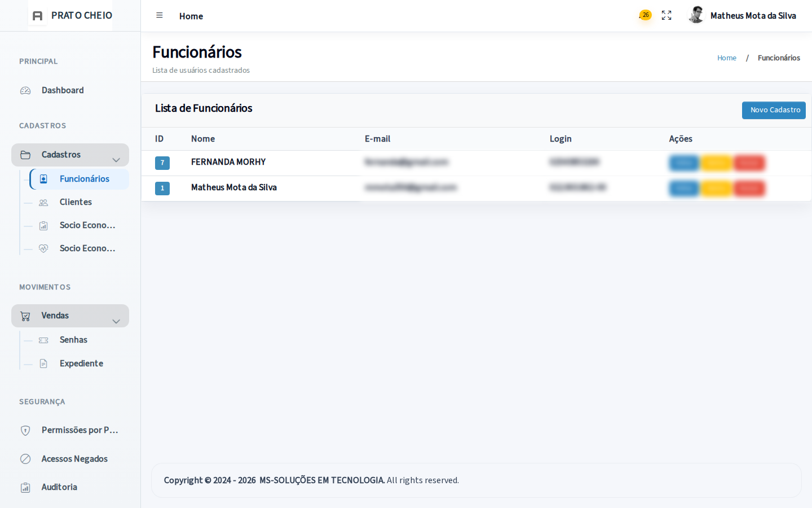Toggle fullscreen mode icon
This screenshot has width=812, height=508.
pyautogui.click(x=667, y=16)
